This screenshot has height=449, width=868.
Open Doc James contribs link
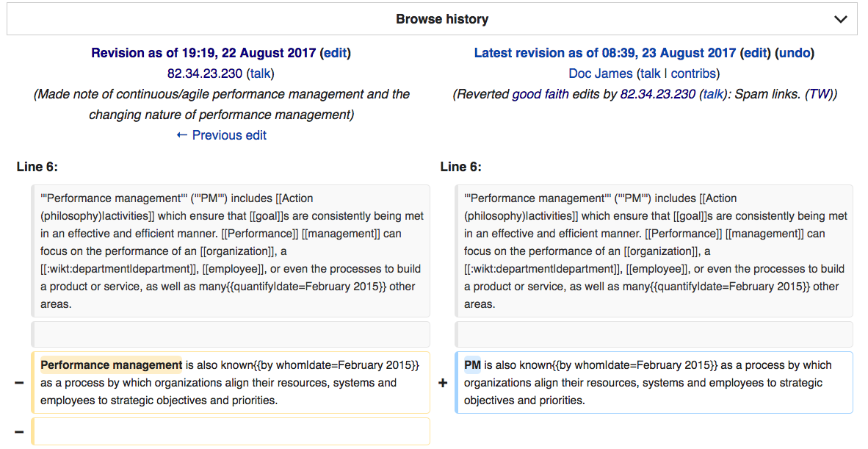pos(693,73)
